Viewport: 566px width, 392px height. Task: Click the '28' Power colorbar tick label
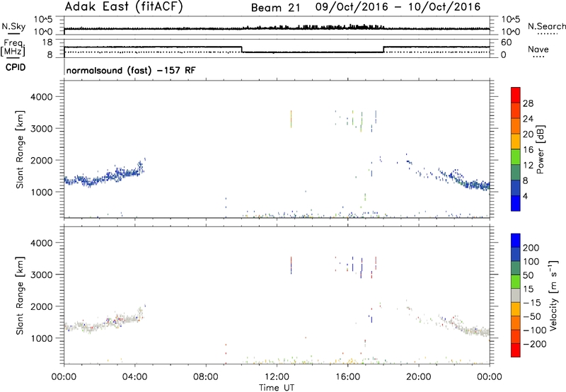(528, 103)
